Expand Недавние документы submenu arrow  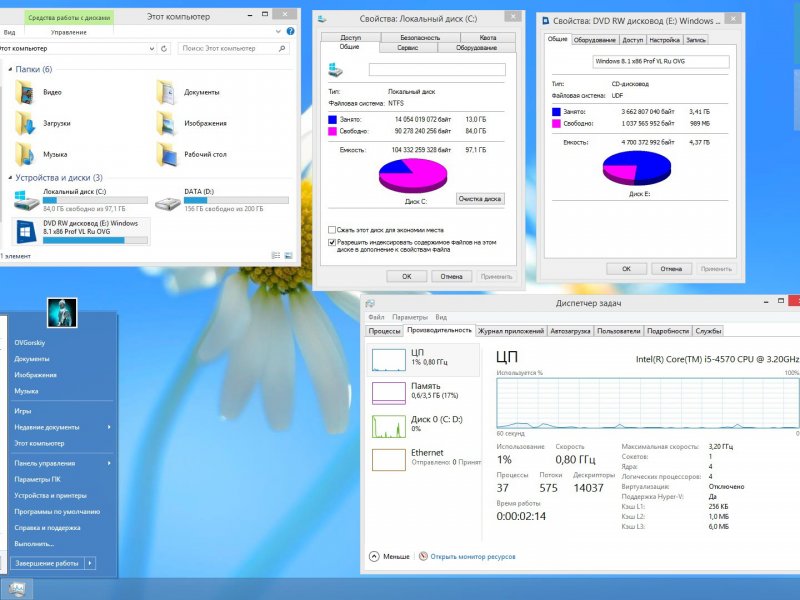pos(109,427)
